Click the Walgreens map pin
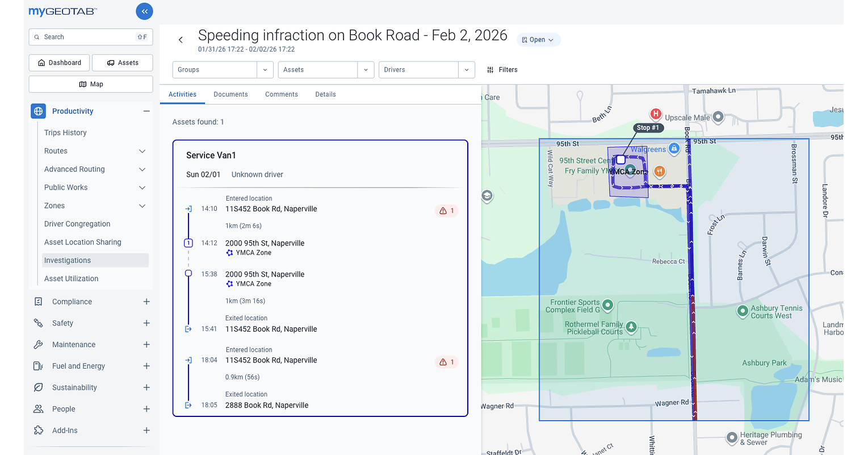This screenshot has width=868, height=455. tap(674, 149)
